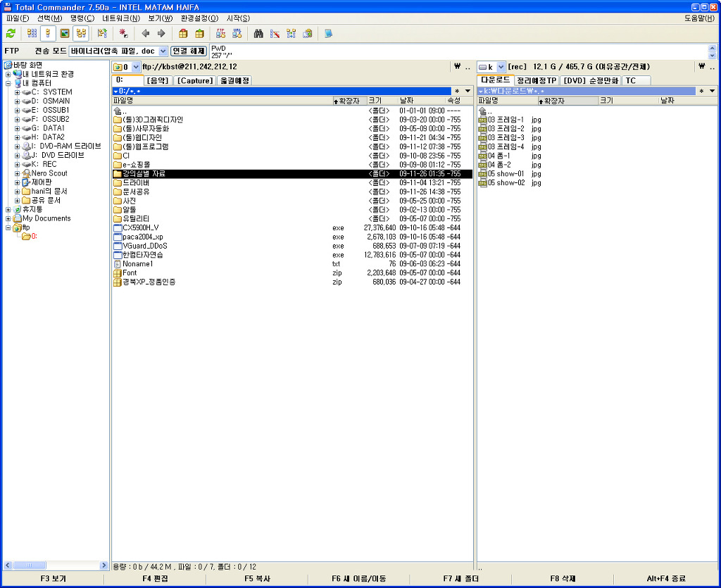This screenshot has height=588, width=721.
Task: Click the binoculars Search files icon
Action: (258, 33)
